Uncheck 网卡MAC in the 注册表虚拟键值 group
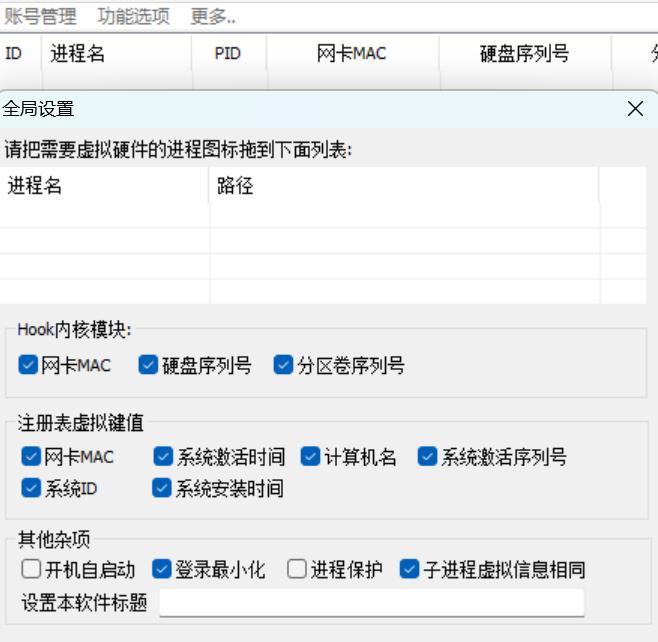This screenshot has height=642, width=658. 31,457
